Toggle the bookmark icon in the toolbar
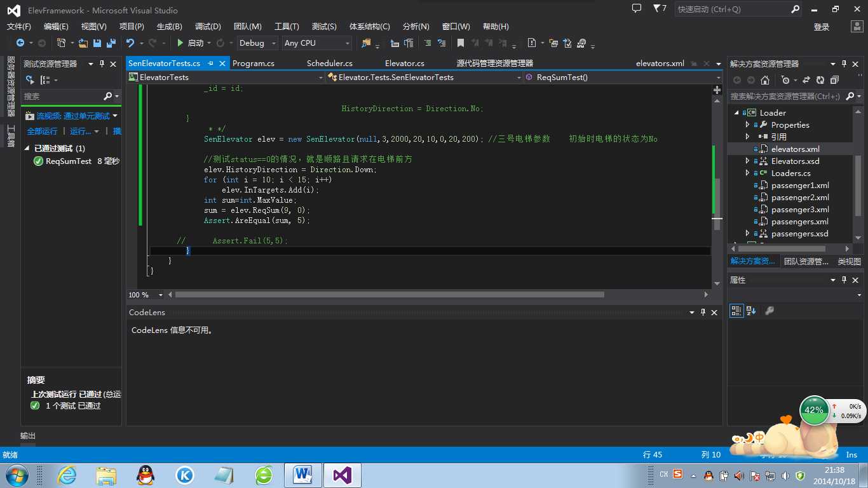The height and width of the screenshot is (488, 868). tap(461, 43)
